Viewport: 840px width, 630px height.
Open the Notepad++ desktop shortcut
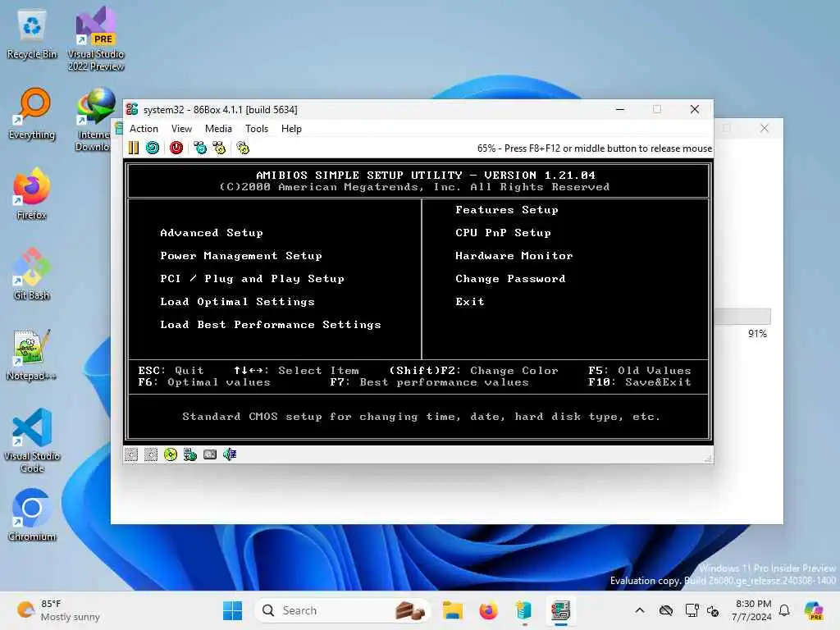32,355
